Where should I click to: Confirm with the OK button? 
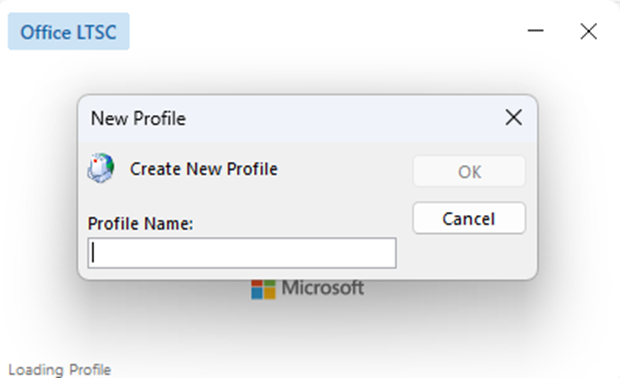(x=469, y=171)
